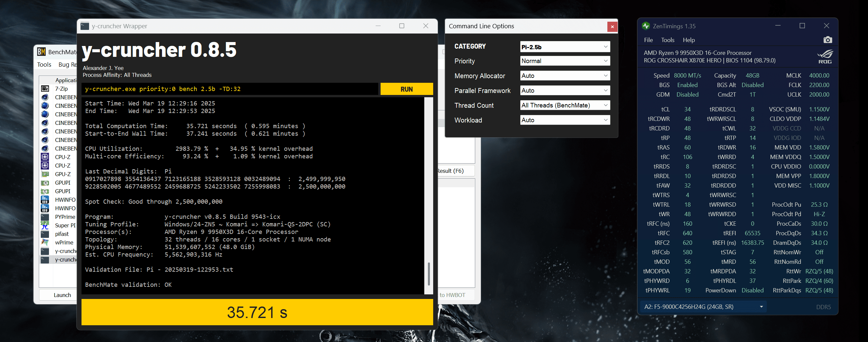Open the ZenTimings DIMM slot selector
The width and height of the screenshot is (868, 342).
click(x=703, y=307)
